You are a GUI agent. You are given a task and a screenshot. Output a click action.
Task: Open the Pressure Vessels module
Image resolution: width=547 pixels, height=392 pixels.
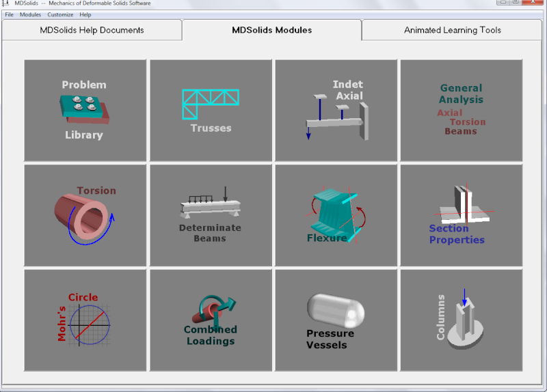336,320
